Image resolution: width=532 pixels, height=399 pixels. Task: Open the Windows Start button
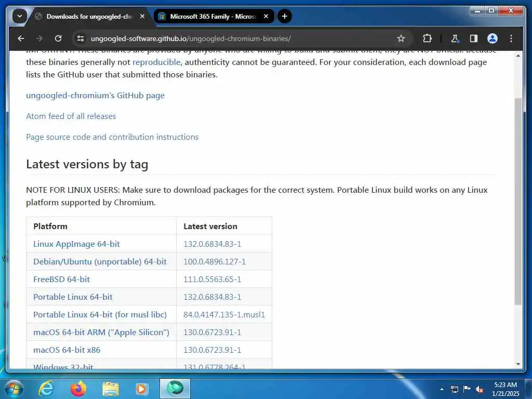click(14, 389)
